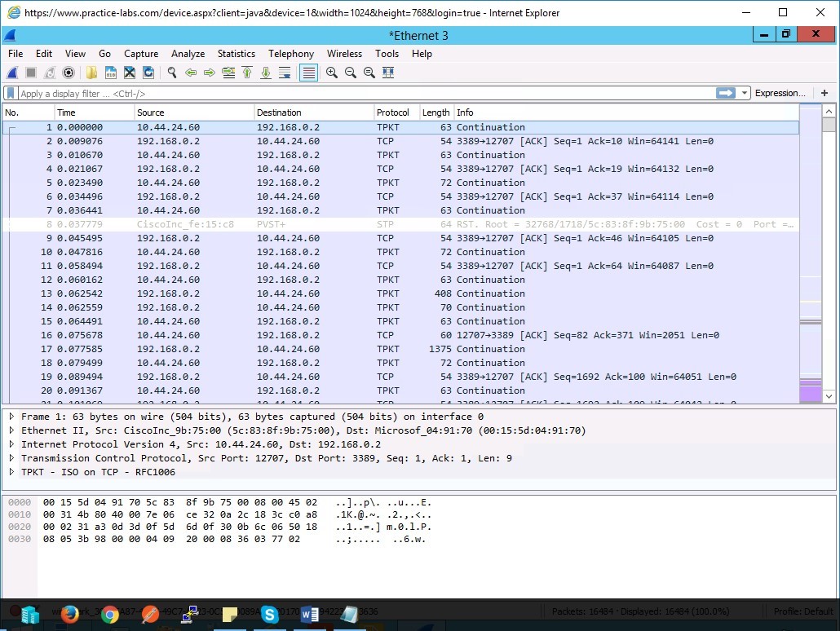The image size is (840, 631).
Task: Open Microsoft Word from the taskbar
Action: point(310,615)
